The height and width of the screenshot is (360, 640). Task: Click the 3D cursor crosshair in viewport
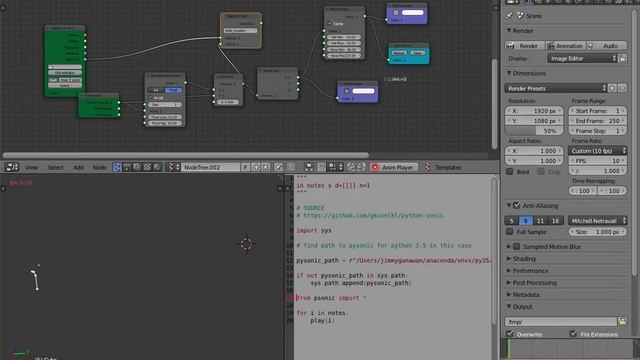coord(247,244)
